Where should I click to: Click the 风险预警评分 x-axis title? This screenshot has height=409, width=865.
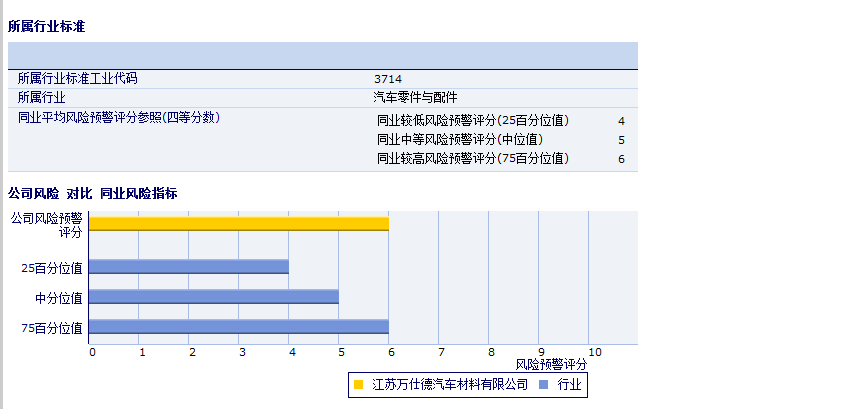point(551,366)
